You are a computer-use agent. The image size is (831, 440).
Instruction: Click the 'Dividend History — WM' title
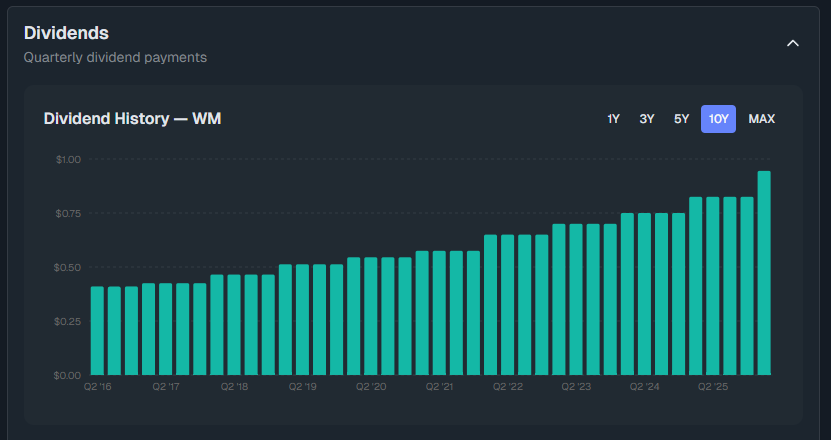[132, 119]
